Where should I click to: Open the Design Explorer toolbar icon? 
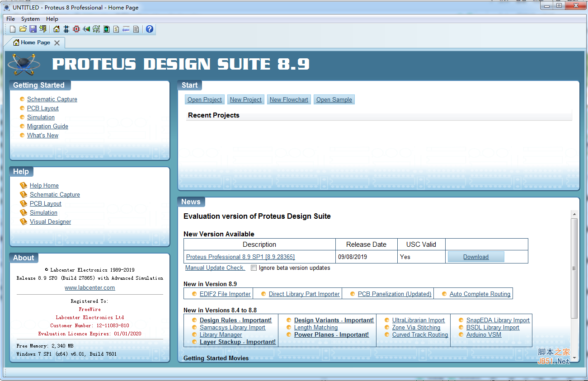coord(96,28)
